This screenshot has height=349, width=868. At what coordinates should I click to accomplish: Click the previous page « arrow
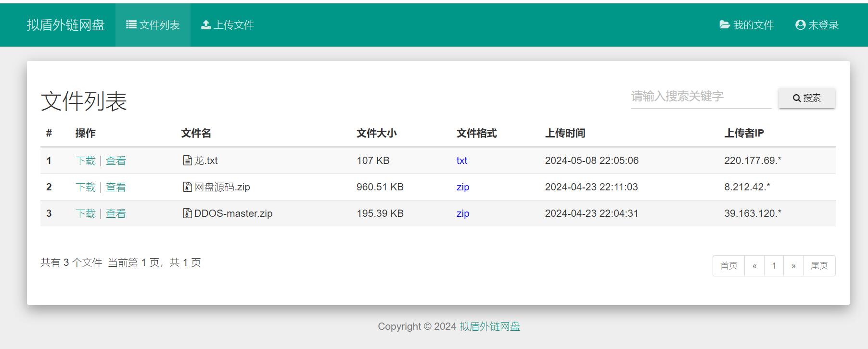(x=754, y=266)
